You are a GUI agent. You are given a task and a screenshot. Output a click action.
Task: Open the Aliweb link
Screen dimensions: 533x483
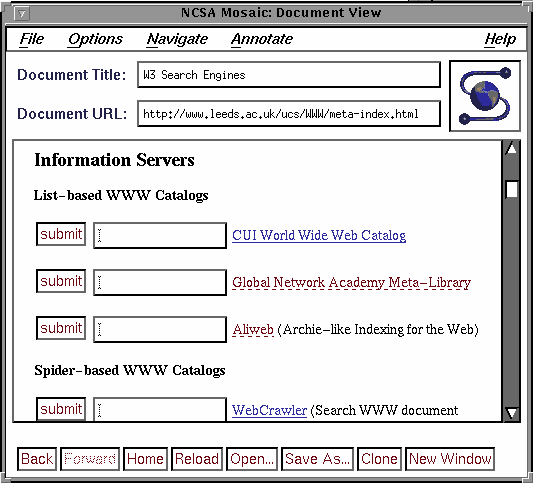pos(253,329)
